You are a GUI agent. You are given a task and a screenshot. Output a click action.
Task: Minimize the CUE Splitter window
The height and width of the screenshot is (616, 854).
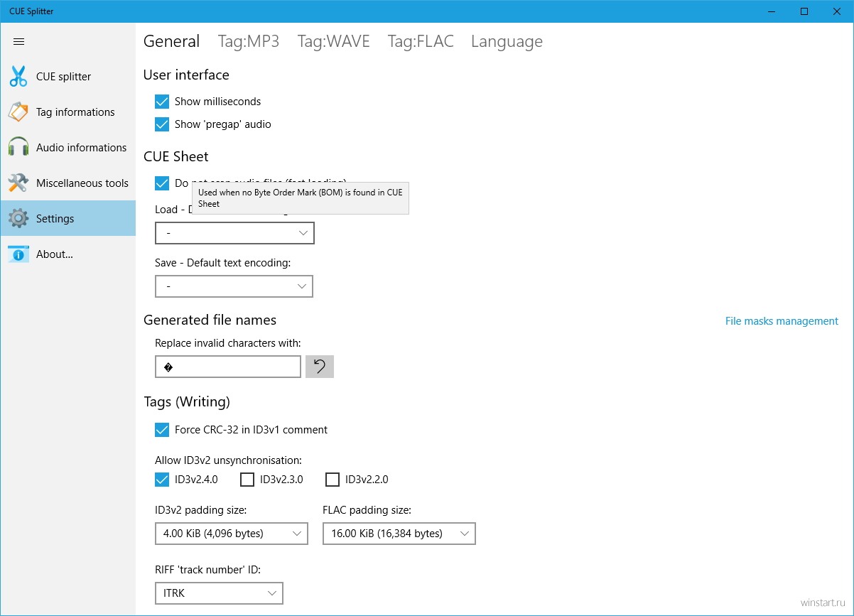click(x=772, y=11)
